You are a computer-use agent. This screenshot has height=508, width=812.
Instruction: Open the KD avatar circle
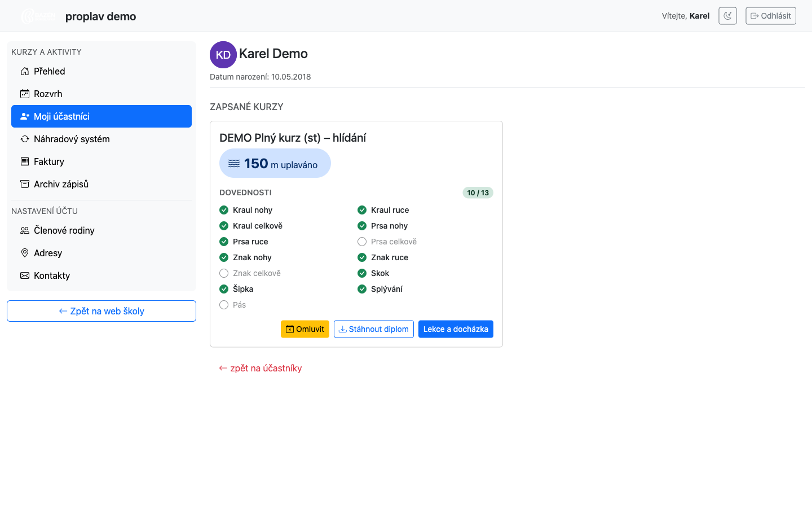tap(223, 55)
